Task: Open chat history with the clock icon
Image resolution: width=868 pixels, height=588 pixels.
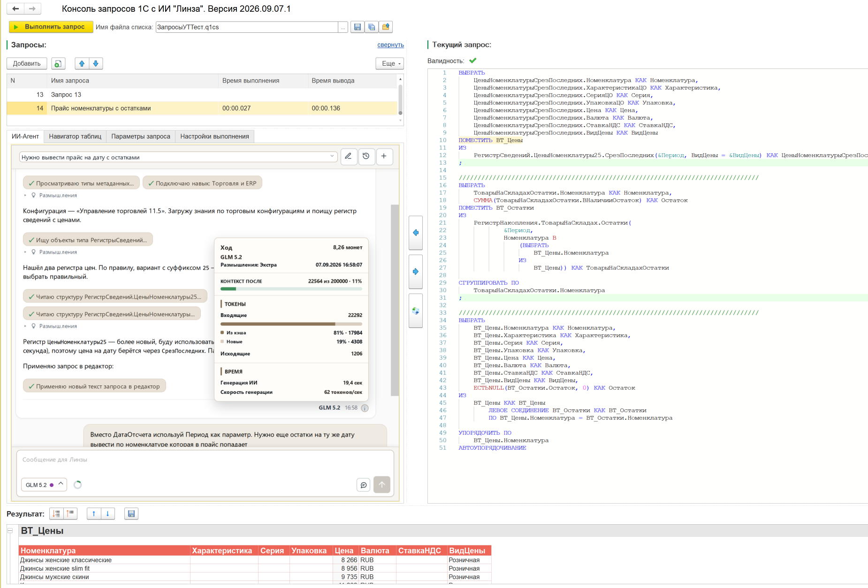Action: tap(366, 156)
